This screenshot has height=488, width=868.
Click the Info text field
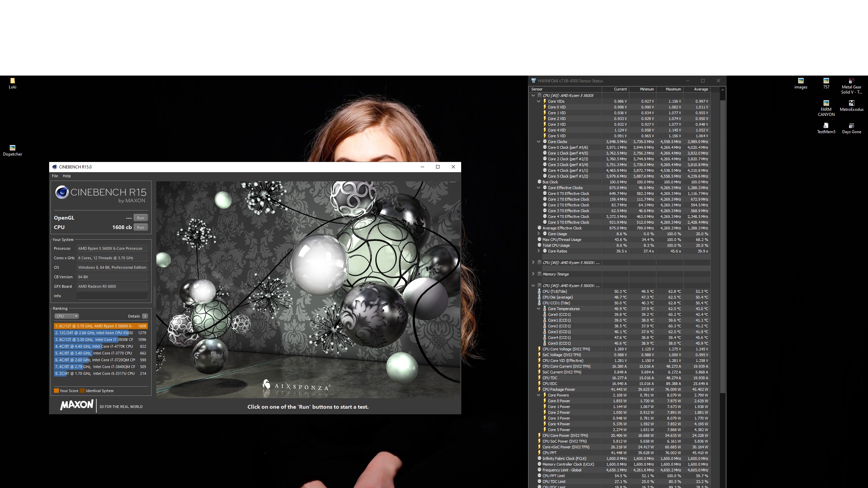(112, 296)
